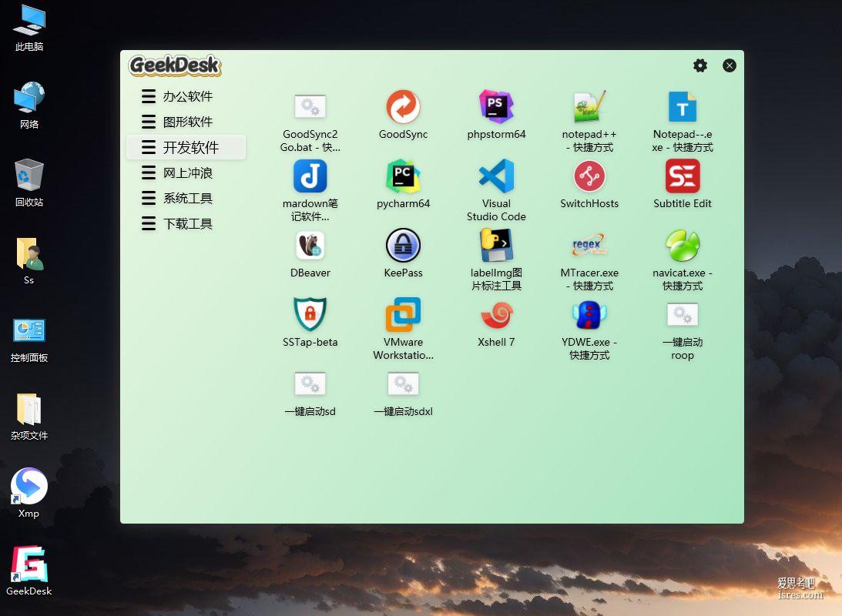This screenshot has width=842, height=616.
Task: Close the GeekDesk panel
Action: coord(730,65)
